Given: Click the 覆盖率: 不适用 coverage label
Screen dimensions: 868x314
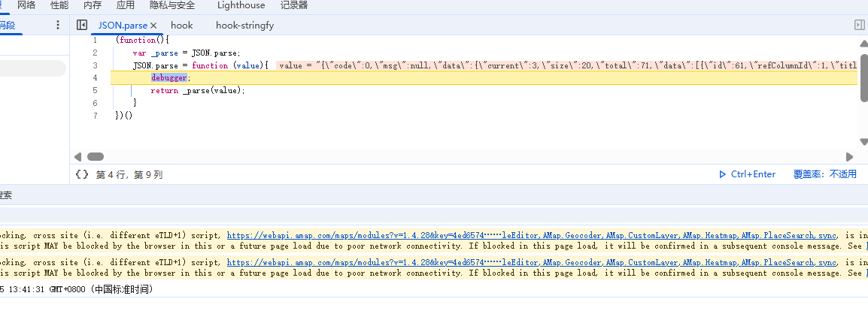Looking at the screenshot, I should pyautogui.click(x=825, y=174).
